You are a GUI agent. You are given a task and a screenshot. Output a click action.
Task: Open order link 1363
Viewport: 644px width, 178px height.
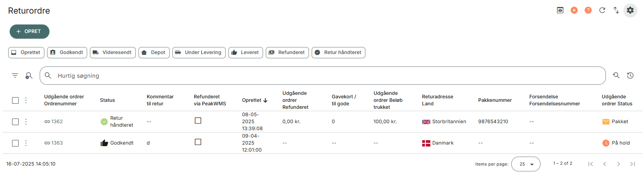pos(54,143)
